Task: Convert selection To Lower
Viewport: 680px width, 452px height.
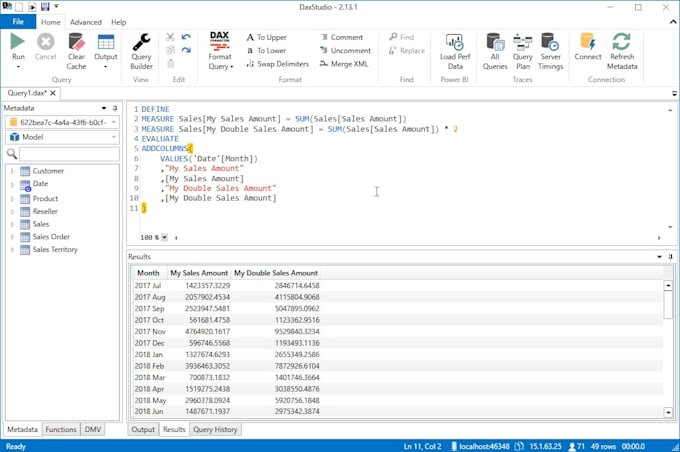Action: [x=267, y=50]
